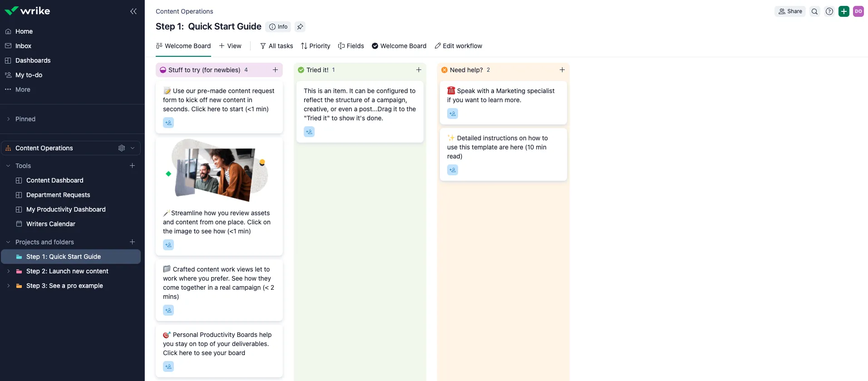Viewport: 868px width, 381px height.
Task: Open the Fields selector
Action: click(351, 46)
